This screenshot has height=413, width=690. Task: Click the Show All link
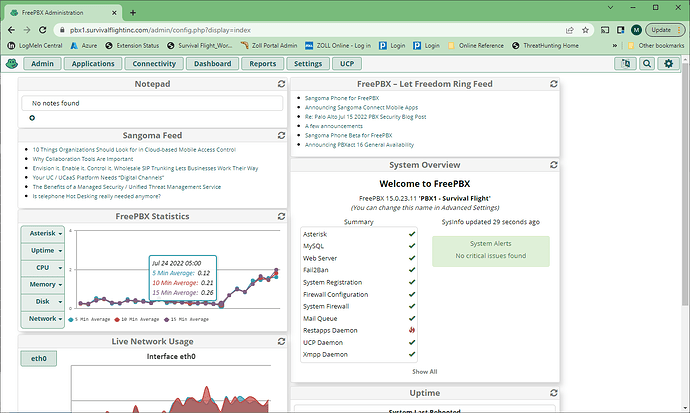click(x=425, y=372)
